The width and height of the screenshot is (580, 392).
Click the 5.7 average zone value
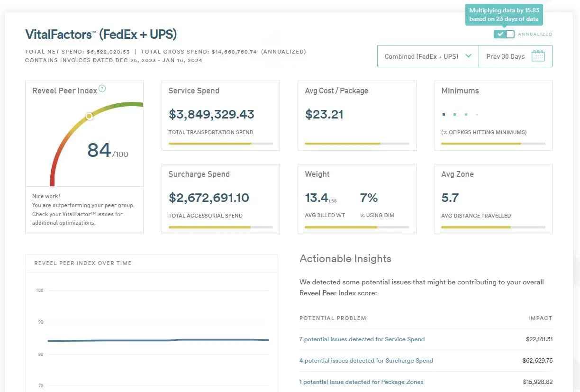tap(450, 198)
